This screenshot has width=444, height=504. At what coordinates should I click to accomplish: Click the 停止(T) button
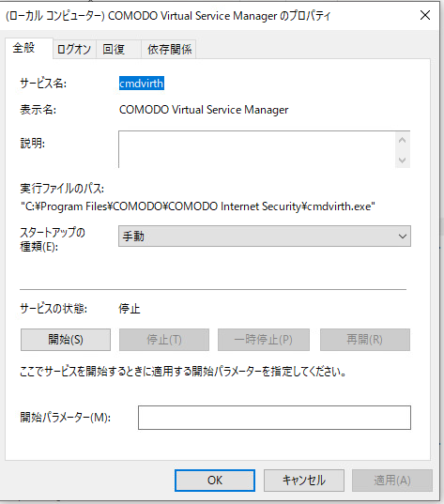[x=164, y=340]
